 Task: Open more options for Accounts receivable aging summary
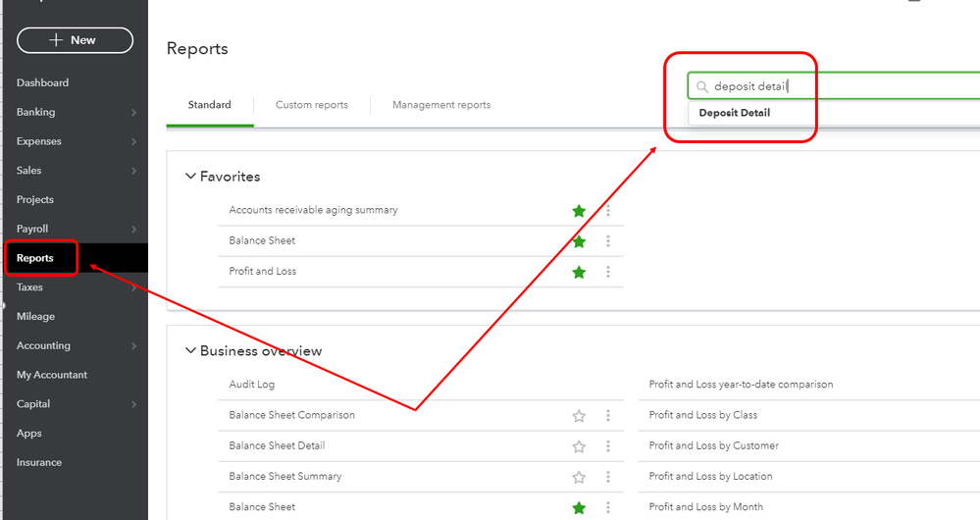pyautogui.click(x=607, y=211)
